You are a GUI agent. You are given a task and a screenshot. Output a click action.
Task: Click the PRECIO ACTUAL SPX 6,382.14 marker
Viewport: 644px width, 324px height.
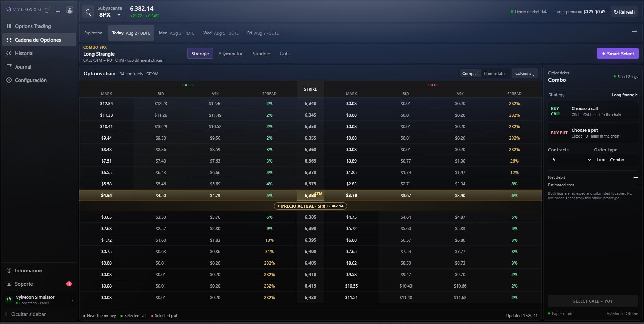[311, 206]
